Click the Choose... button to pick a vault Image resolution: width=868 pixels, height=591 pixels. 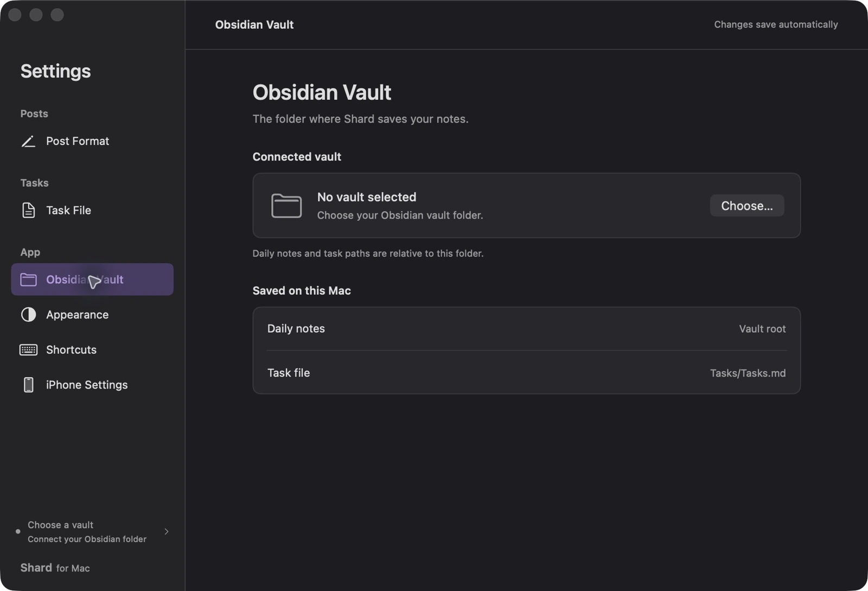pyautogui.click(x=747, y=206)
